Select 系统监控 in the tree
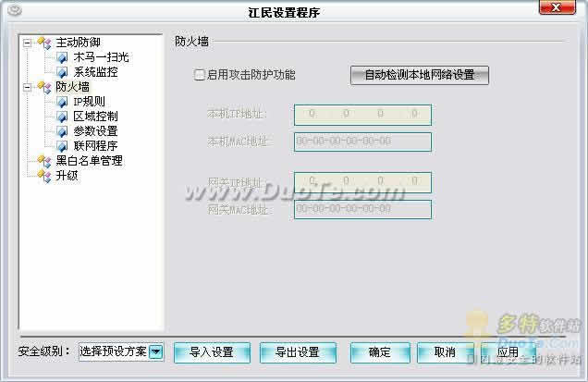Viewport: 588px width, 382px height. point(95,72)
